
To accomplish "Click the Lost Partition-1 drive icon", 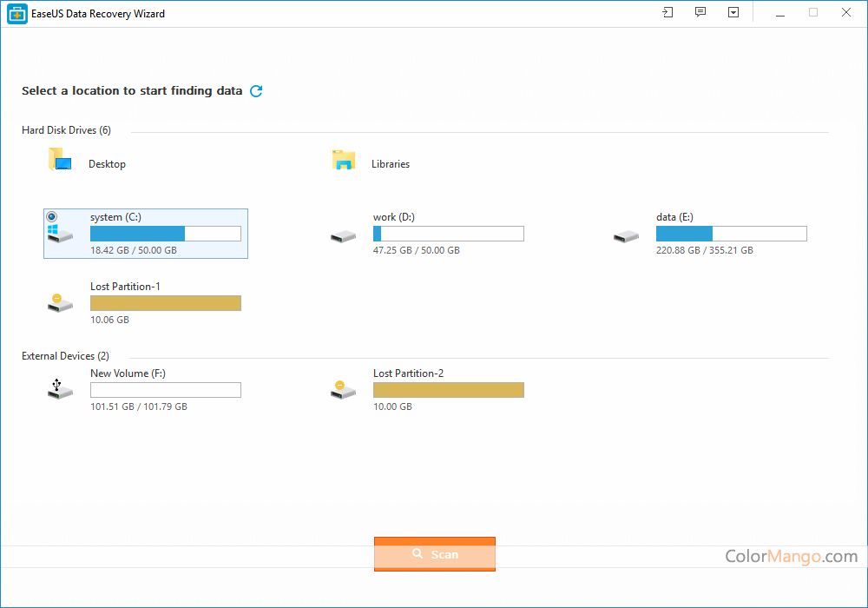I will pyautogui.click(x=60, y=303).
